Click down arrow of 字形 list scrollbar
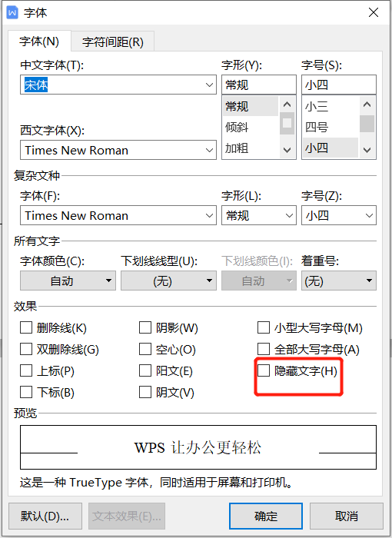Screen dimensions: 392x538 [x=287, y=150]
